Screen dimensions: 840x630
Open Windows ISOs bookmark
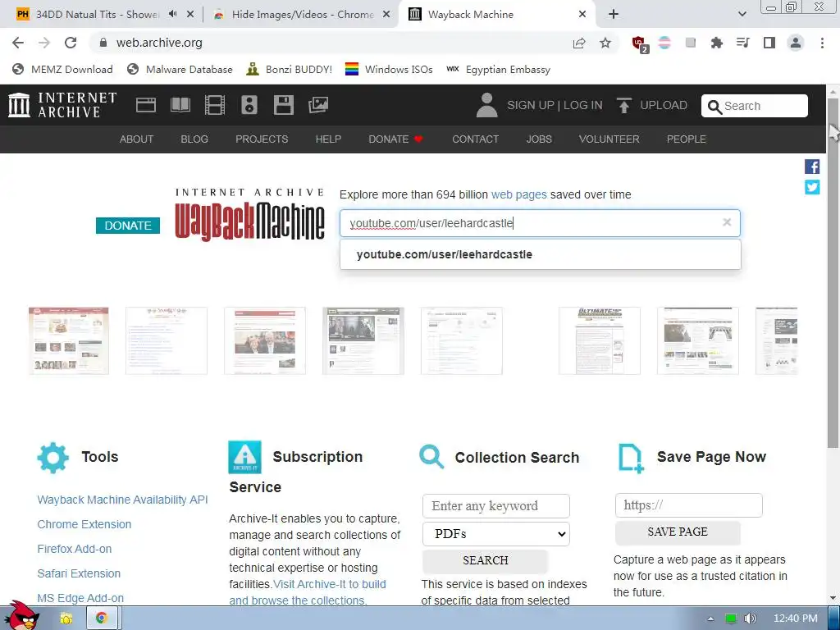click(x=389, y=69)
